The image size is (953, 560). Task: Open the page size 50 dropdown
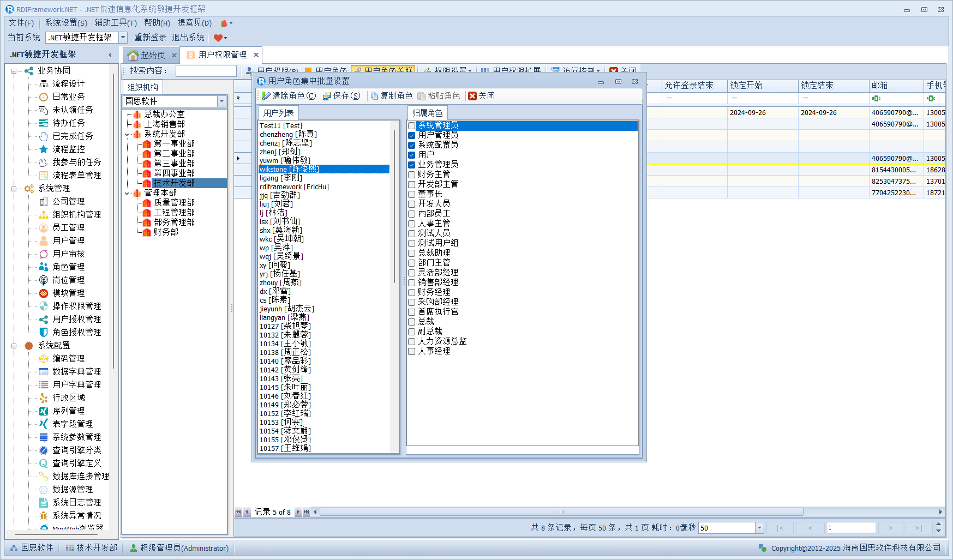pyautogui.click(x=759, y=528)
